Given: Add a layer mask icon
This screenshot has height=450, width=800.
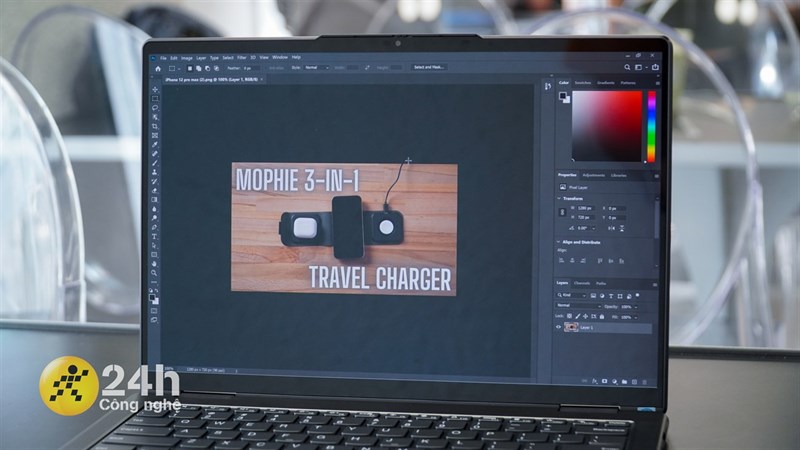Looking at the screenshot, I should click(x=605, y=381).
